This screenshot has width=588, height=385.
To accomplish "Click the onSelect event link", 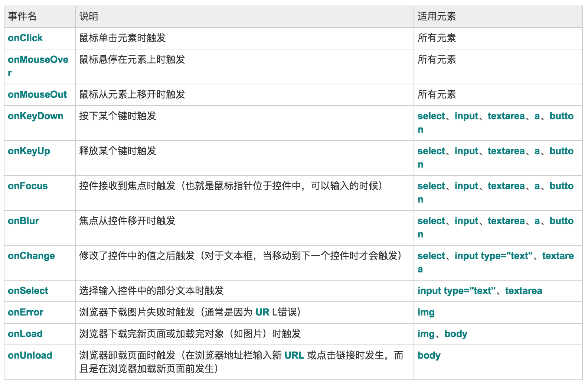I will (x=28, y=291).
